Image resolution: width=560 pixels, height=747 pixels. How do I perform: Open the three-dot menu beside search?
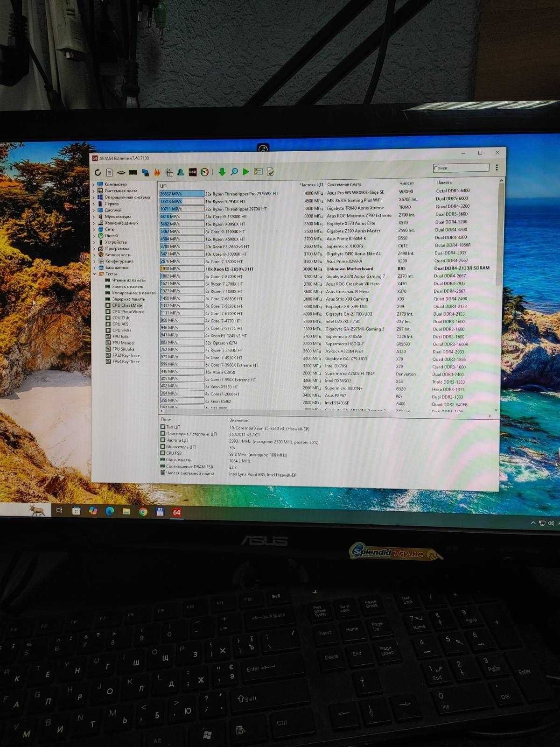[x=497, y=167]
